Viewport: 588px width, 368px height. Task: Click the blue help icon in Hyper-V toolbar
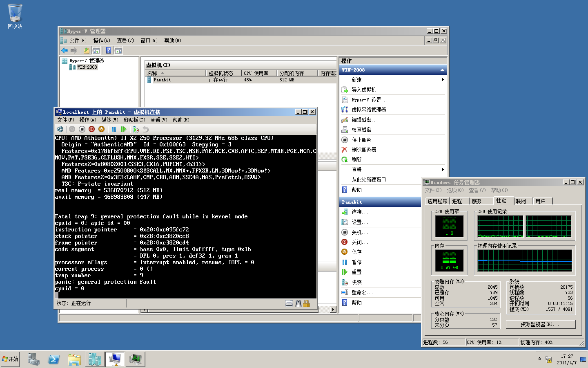(x=108, y=50)
